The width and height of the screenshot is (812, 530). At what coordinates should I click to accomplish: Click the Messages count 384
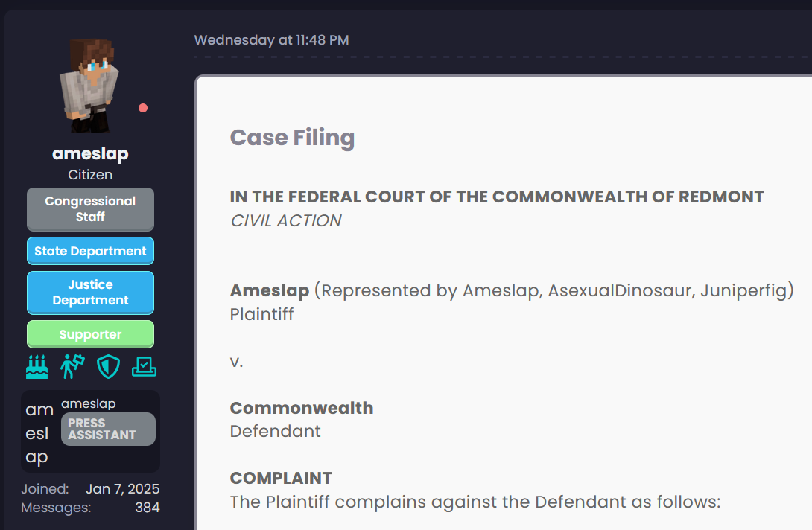[x=147, y=508]
